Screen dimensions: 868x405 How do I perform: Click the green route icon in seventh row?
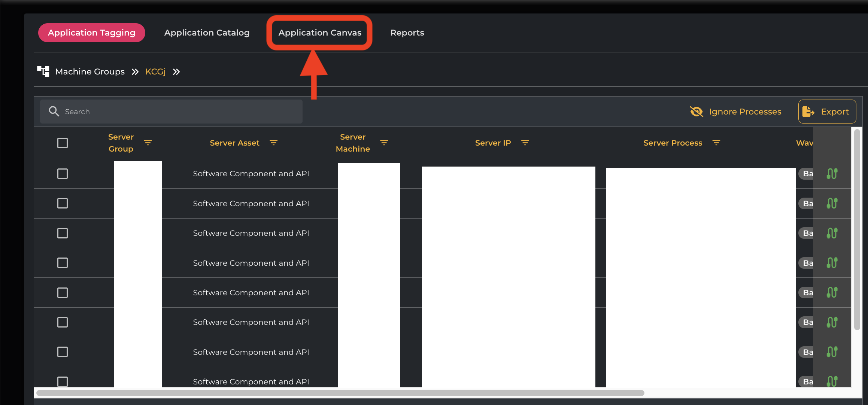832,352
